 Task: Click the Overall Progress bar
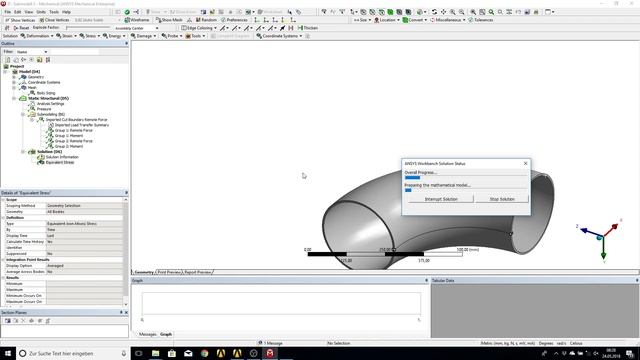pyautogui.click(x=466, y=178)
